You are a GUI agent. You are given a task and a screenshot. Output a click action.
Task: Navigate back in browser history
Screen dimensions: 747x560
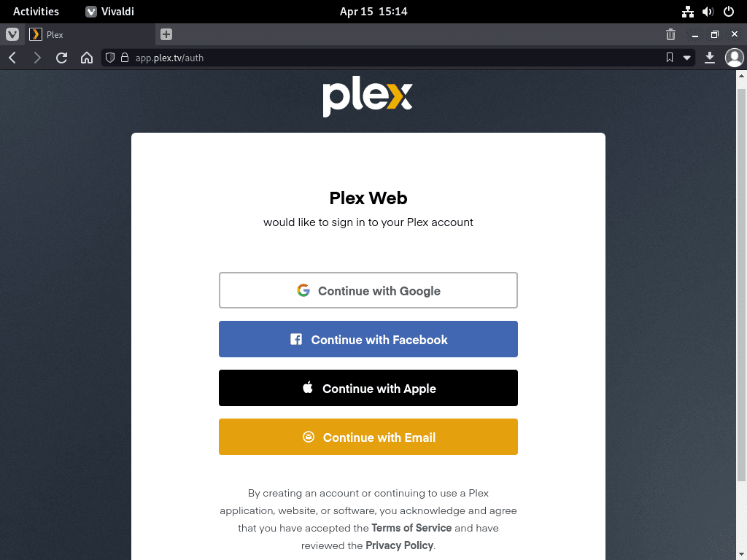[x=13, y=58]
